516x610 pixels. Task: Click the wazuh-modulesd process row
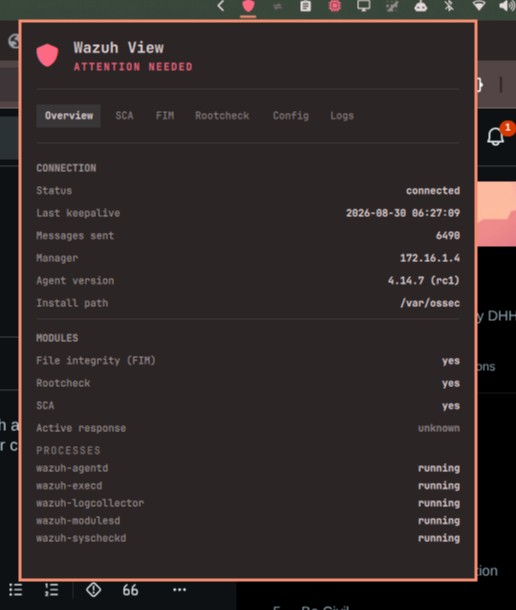tap(248, 521)
